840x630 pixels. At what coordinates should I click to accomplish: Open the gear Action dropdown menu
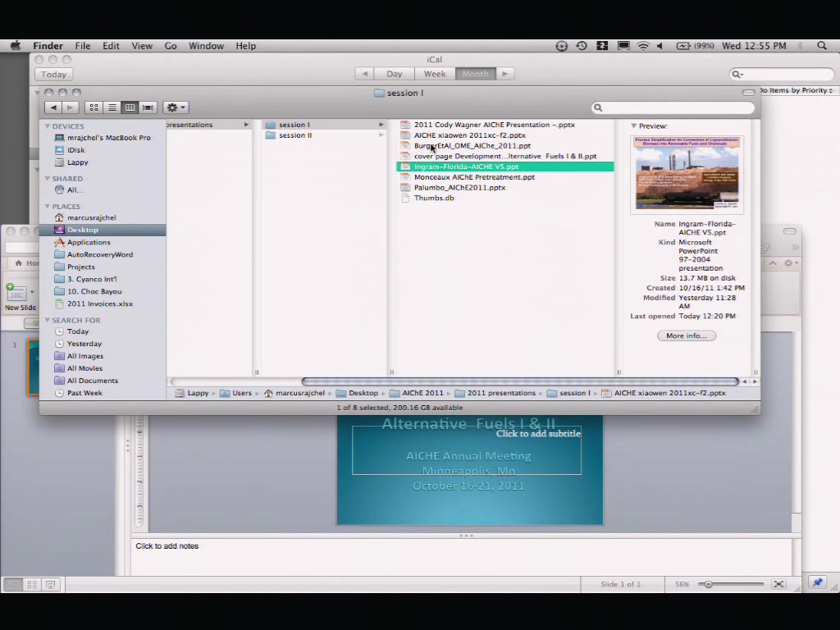point(176,107)
